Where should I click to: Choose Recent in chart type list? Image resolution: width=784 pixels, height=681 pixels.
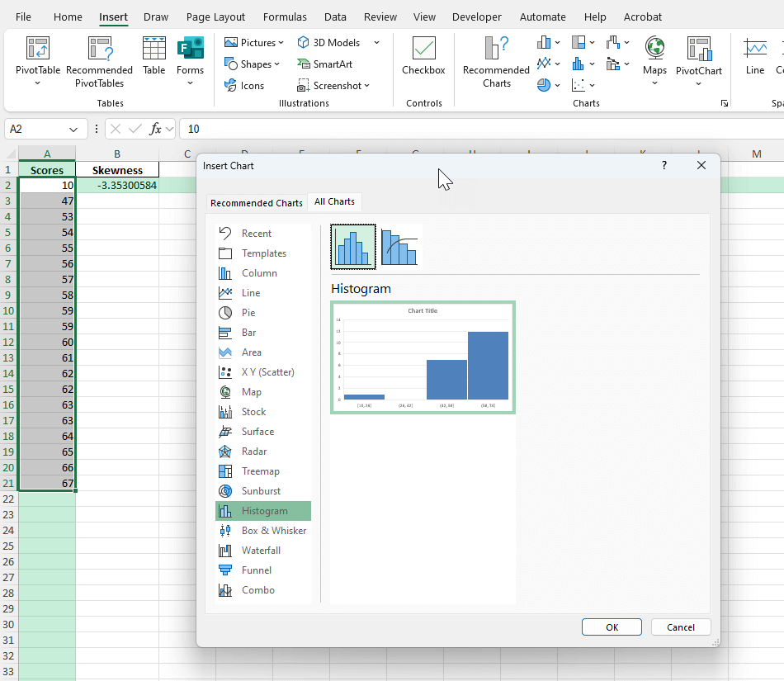tap(263, 234)
